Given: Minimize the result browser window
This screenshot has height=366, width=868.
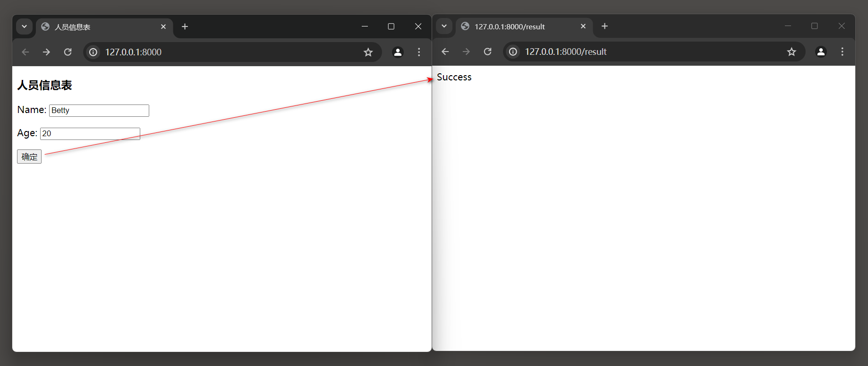Looking at the screenshot, I should tap(788, 26).
